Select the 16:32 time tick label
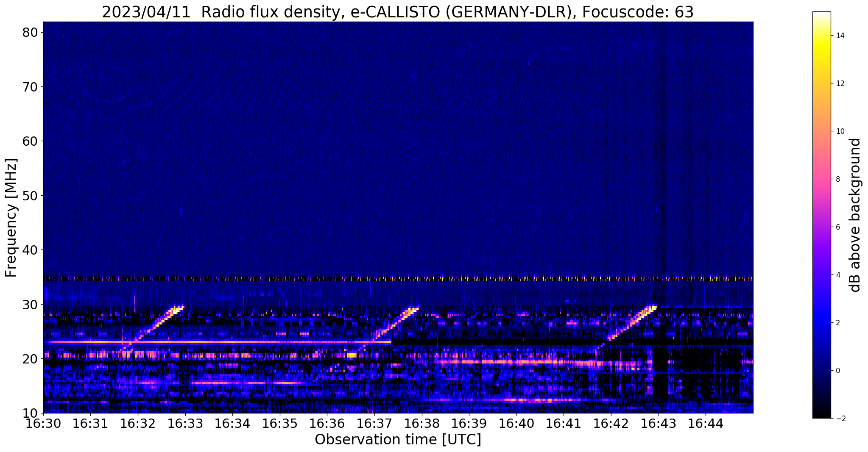This screenshot has height=452, width=868. tap(138, 423)
